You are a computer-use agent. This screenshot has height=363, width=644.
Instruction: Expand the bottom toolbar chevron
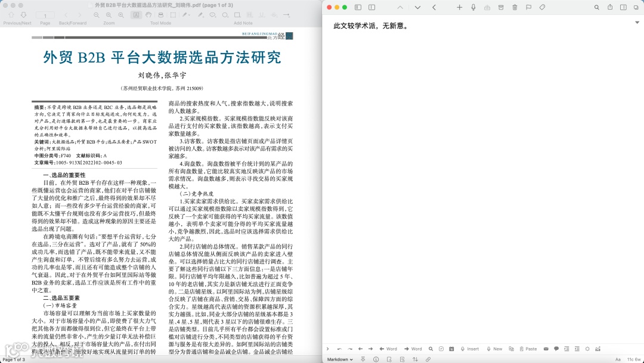[x=327, y=349]
